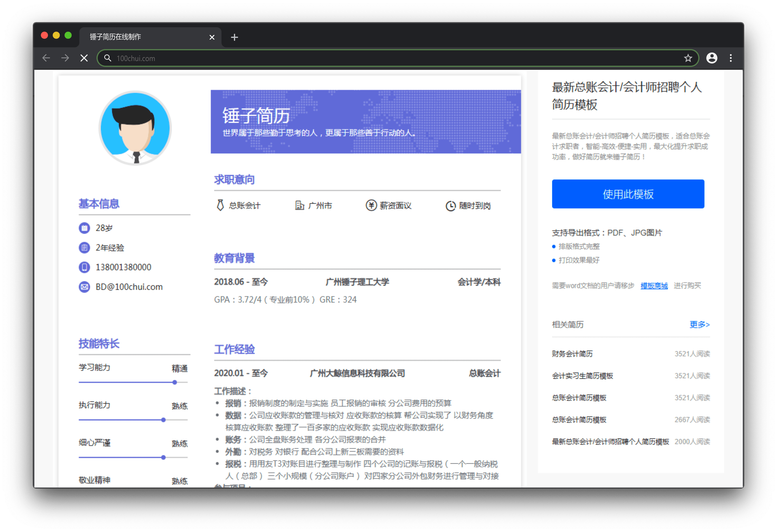Bookmark the page with the star icon
This screenshot has width=777, height=532.
coord(688,58)
